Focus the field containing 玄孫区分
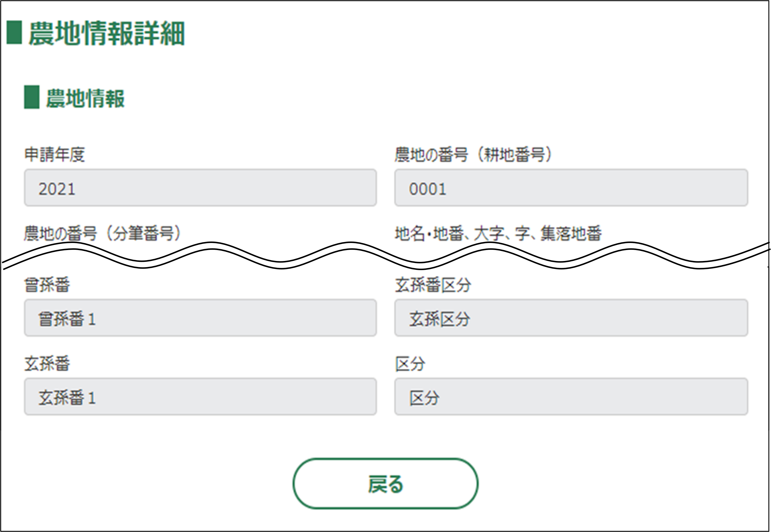This screenshot has width=771, height=532. 571,318
